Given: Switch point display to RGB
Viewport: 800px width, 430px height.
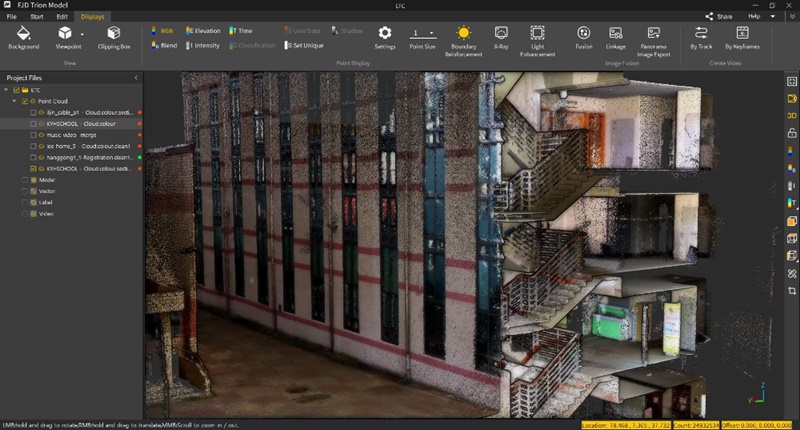Looking at the screenshot, I should pos(162,31).
